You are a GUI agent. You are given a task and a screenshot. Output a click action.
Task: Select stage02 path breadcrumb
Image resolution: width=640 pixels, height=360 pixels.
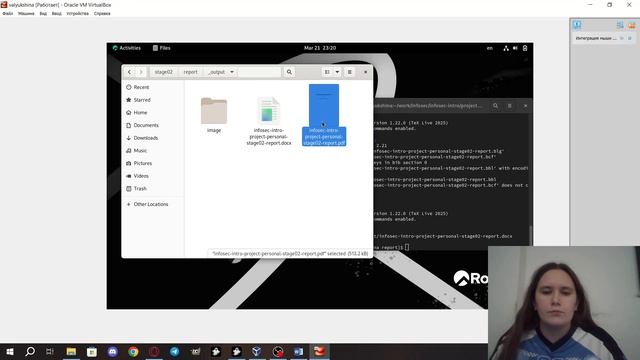(163, 72)
